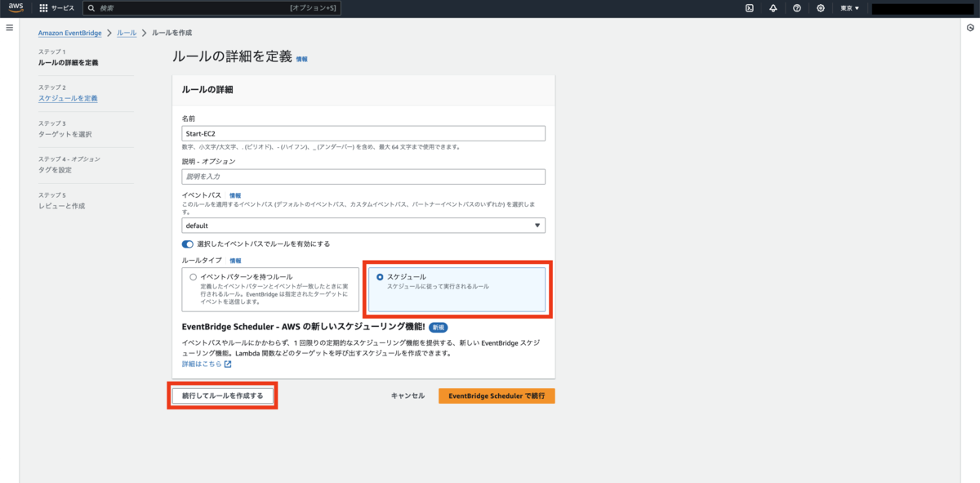The height and width of the screenshot is (483, 980).
Task: Open the right-side info panel icon
Action: tap(969, 28)
